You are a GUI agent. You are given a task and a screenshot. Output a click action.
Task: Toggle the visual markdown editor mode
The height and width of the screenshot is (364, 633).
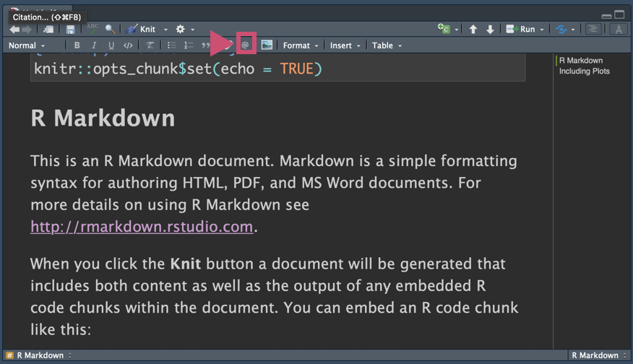[x=619, y=30]
